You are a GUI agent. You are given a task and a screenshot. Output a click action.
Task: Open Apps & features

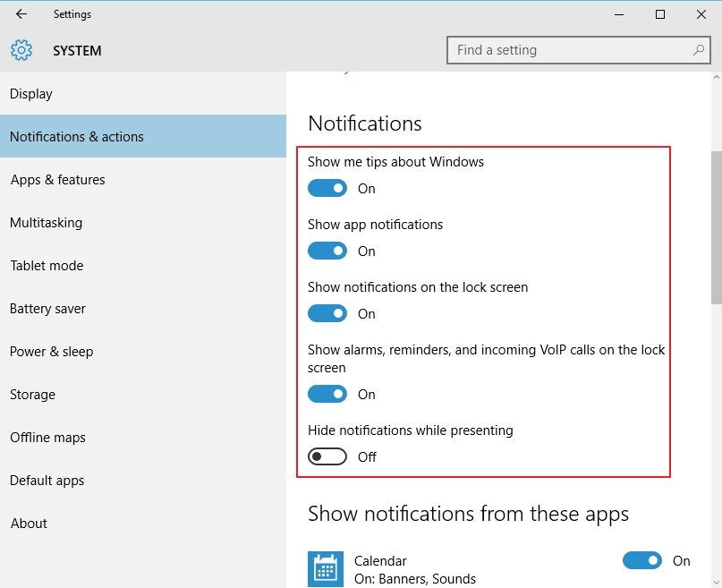(57, 179)
